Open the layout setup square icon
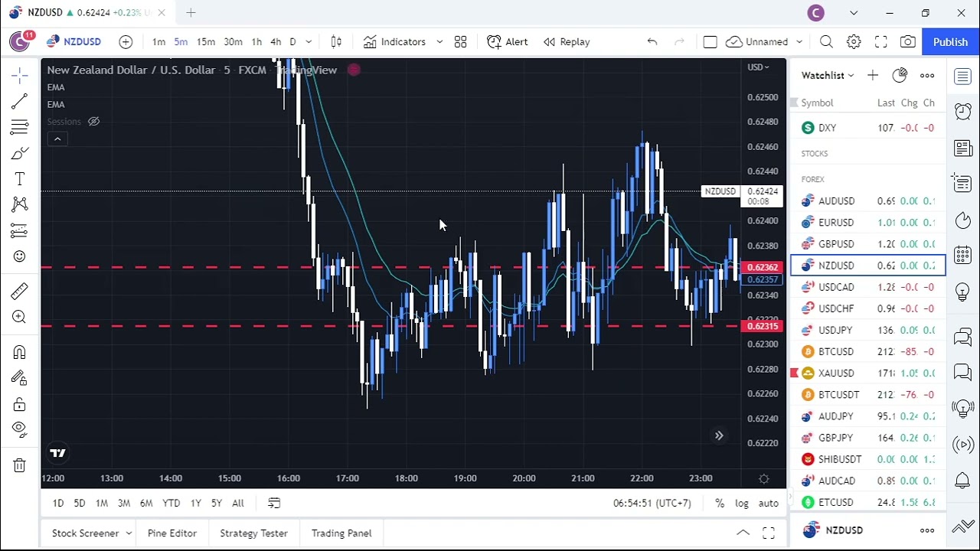 (x=710, y=42)
